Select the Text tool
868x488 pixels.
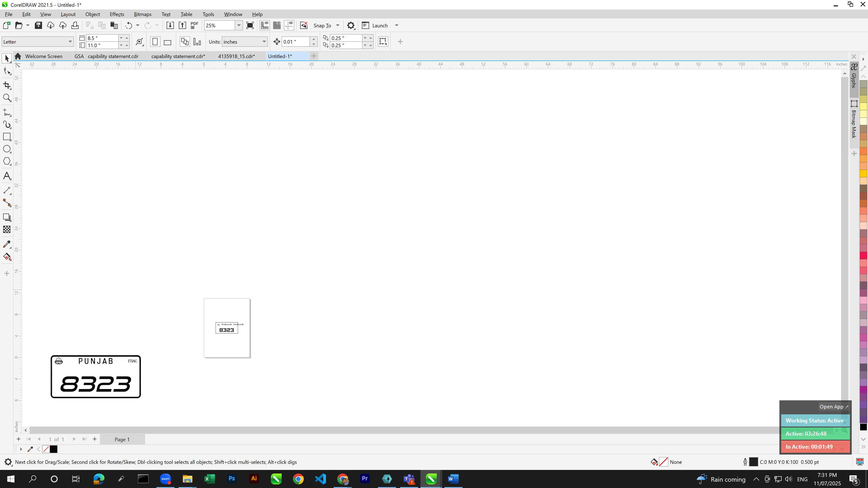(x=7, y=176)
